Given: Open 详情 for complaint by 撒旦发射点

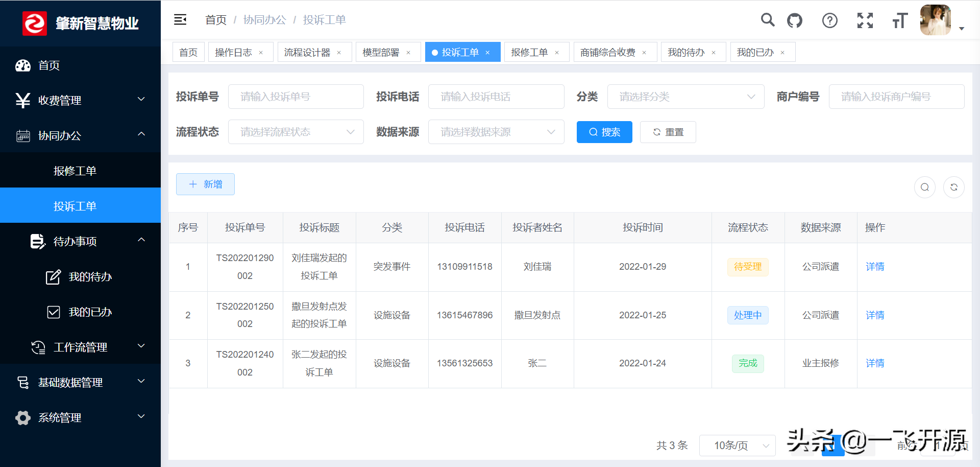Looking at the screenshot, I should (875, 315).
